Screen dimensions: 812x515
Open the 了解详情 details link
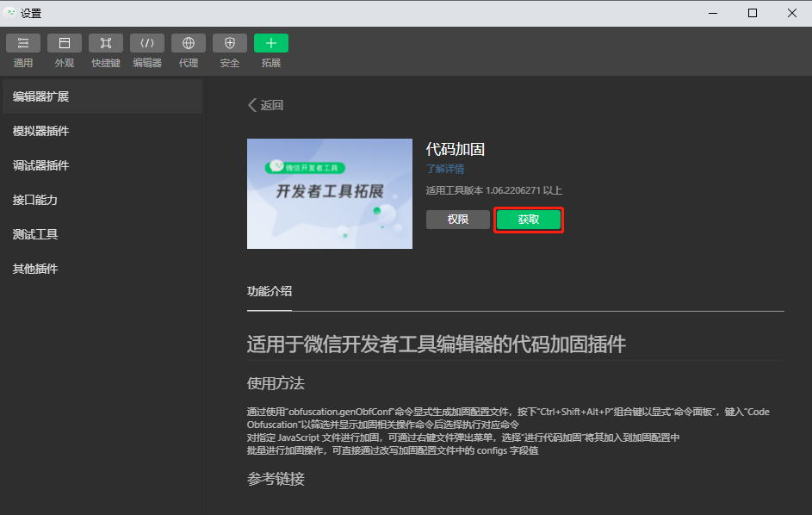click(x=445, y=169)
